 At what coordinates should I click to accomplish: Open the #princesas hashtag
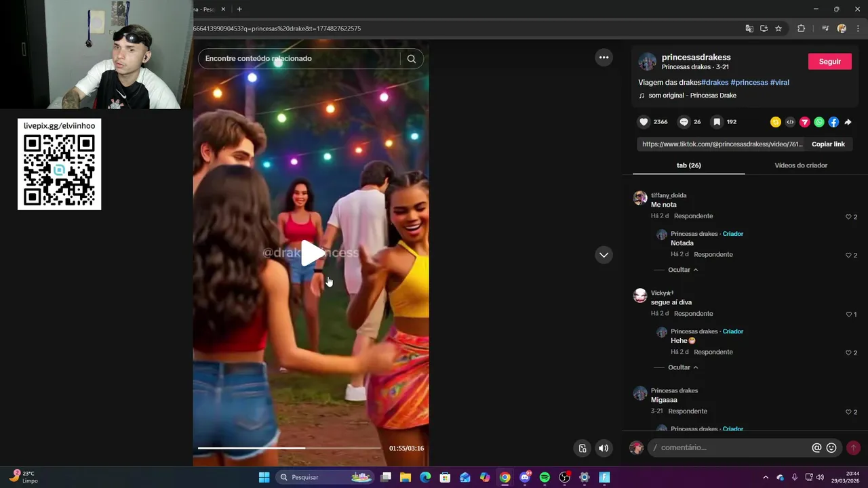point(749,83)
